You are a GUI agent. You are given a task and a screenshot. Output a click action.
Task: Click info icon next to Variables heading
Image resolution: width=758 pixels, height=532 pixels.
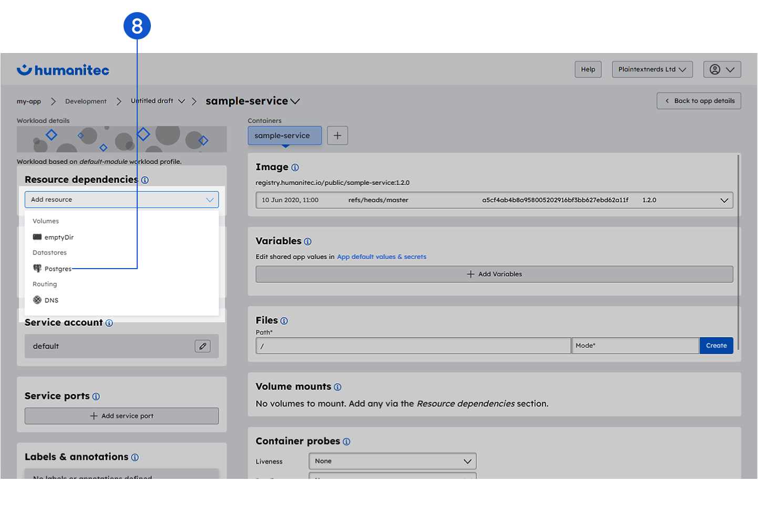pos(308,242)
